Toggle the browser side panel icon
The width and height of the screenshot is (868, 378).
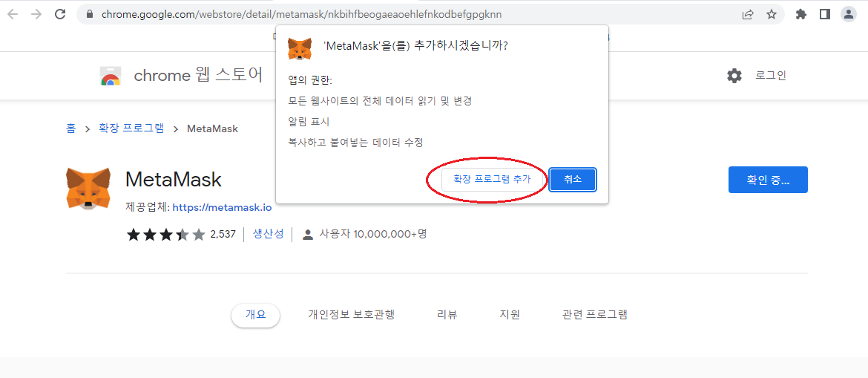coord(825,14)
